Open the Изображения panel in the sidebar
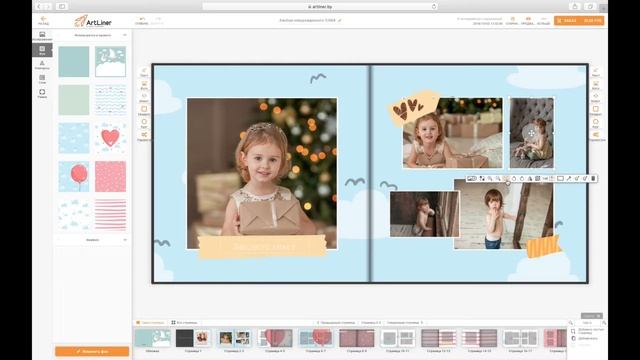Screen dimensions: 640x360 tap(42, 36)
